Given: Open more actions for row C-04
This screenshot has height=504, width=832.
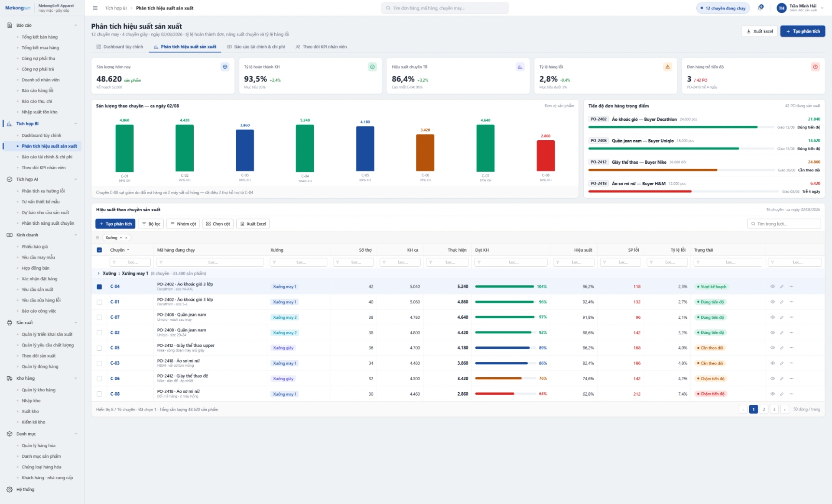Looking at the screenshot, I should pos(791,287).
